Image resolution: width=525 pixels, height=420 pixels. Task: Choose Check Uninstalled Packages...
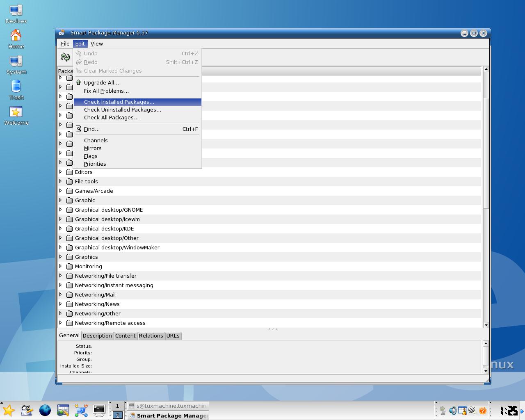(137, 110)
